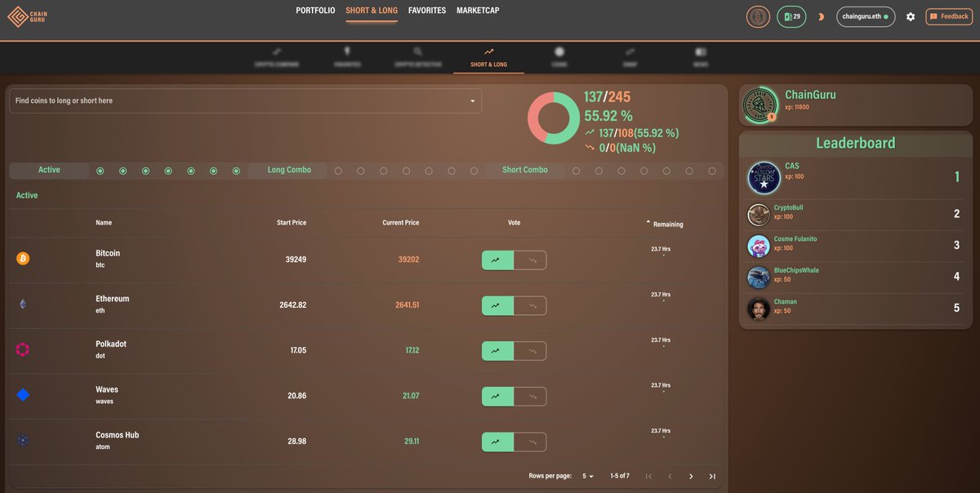Viewport: 980px width, 493px height.
Task: Click the BlueChipsWhale avatar
Action: coord(759,277)
